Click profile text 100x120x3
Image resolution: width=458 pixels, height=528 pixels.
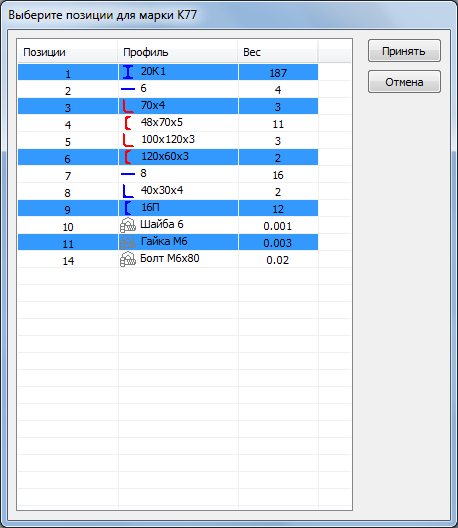[168, 139]
